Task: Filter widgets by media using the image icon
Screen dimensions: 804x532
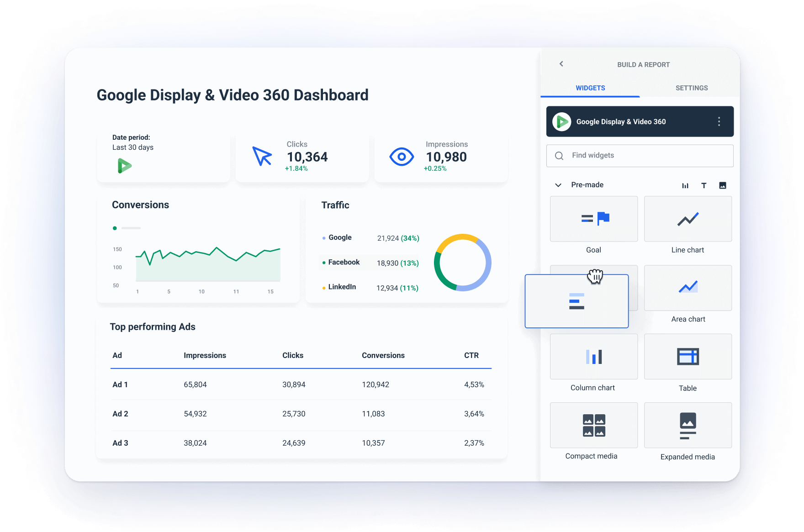Action: pyautogui.click(x=722, y=185)
